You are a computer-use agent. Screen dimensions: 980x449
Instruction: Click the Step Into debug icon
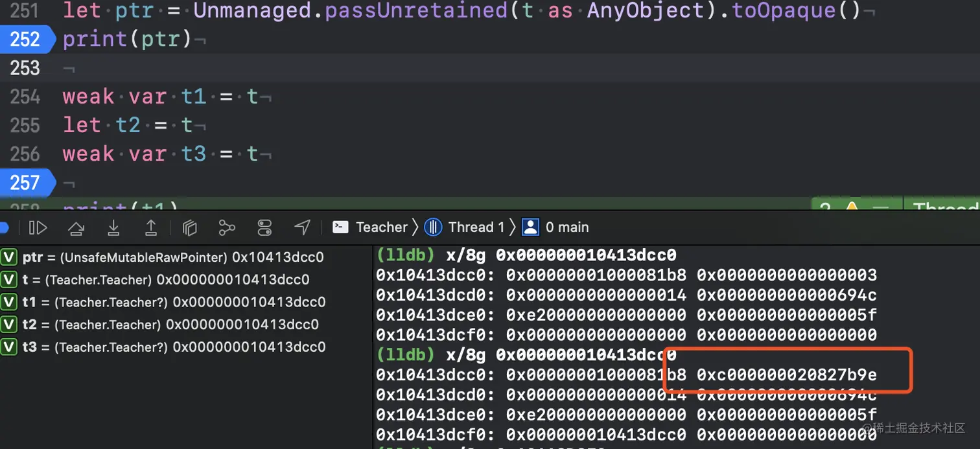(113, 227)
